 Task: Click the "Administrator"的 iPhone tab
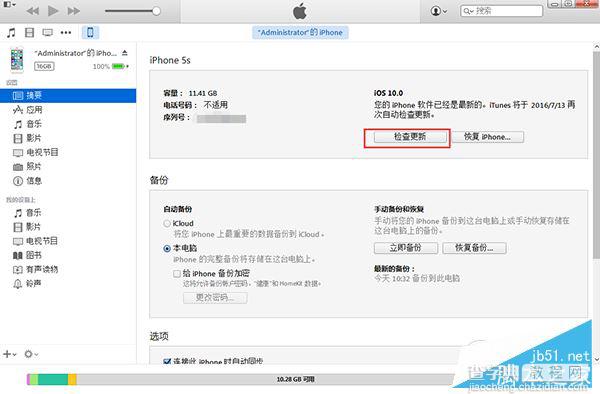pyautogui.click(x=300, y=33)
